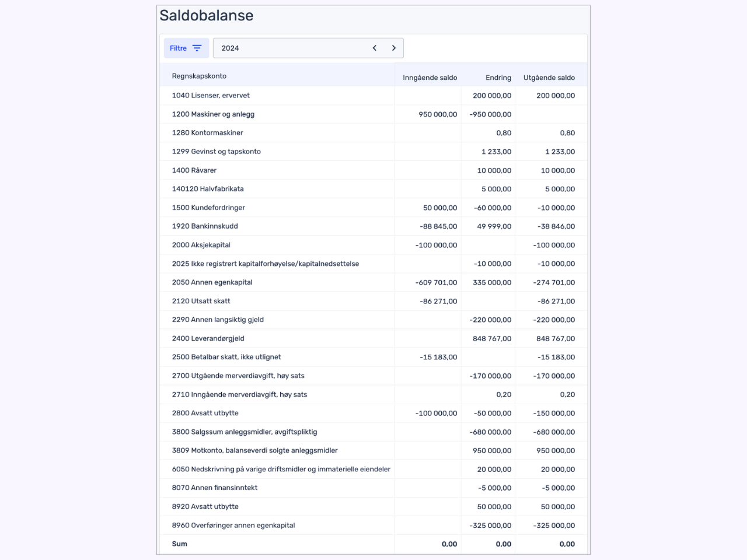Click Endring 335 000,00 for Annen egenkapital
747x560 pixels.
[492, 282]
